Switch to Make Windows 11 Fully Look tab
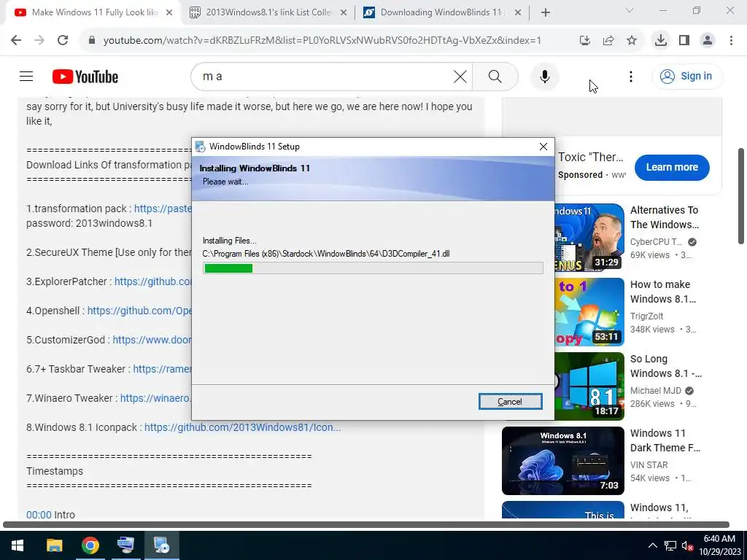The height and width of the screenshot is (560, 747). click(94, 12)
